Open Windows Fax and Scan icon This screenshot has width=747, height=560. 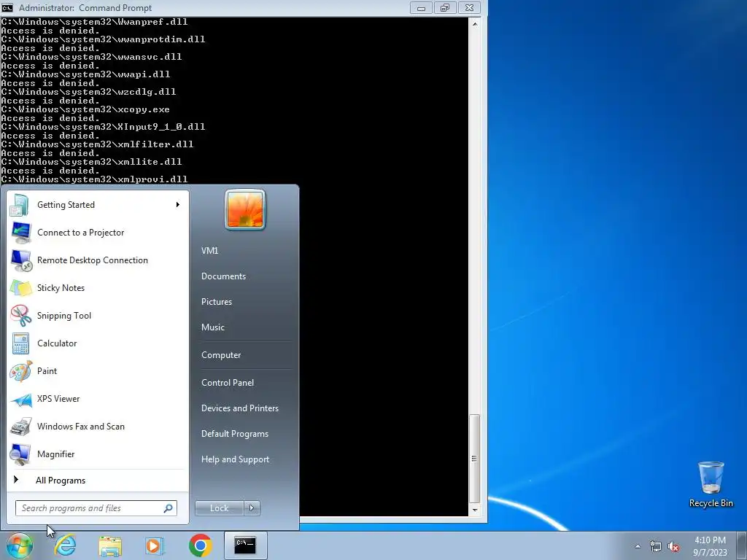pyautogui.click(x=20, y=427)
